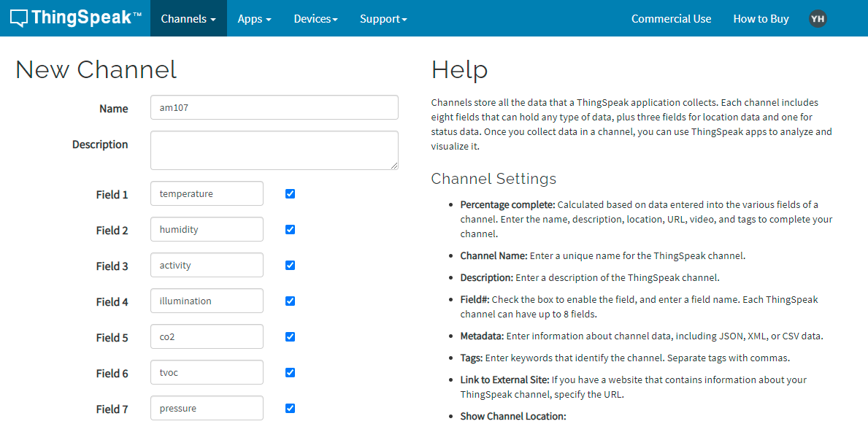The image size is (868, 424).
Task: Click the 'Channel Name:' help term
Action: click(493, 256)
